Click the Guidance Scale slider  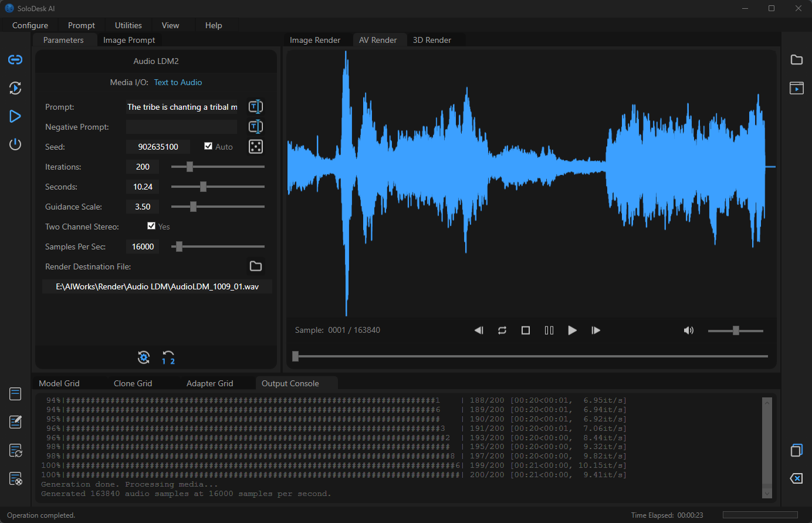pos(217,207)
